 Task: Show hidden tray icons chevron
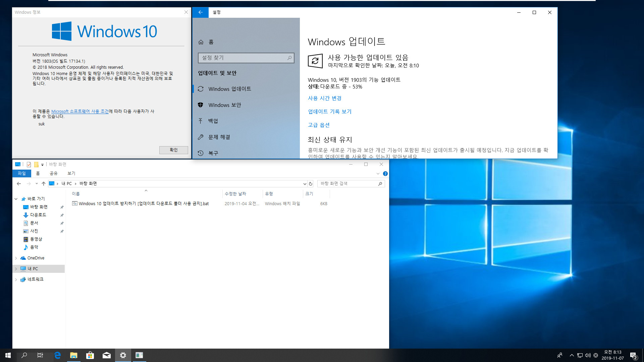(x=572, y=355)
